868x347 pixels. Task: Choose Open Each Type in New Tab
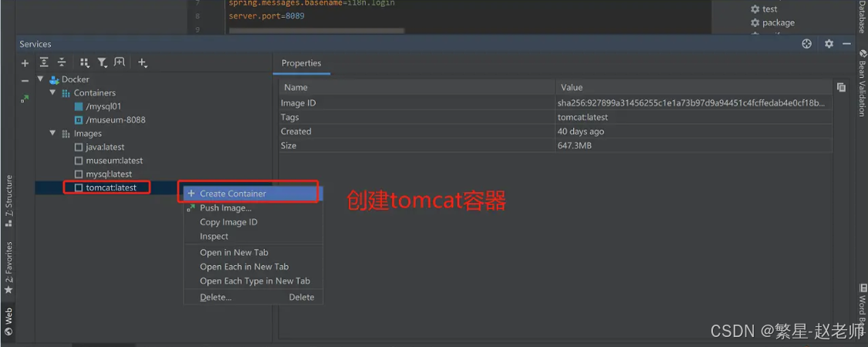[253, 281]
